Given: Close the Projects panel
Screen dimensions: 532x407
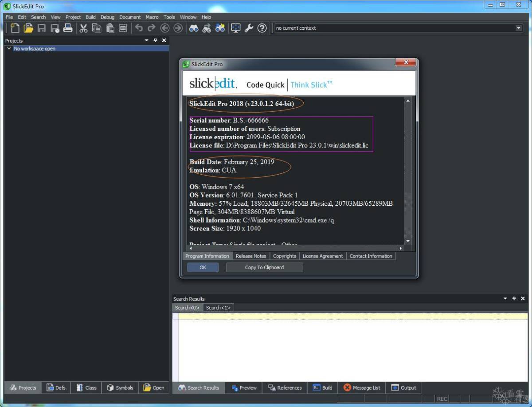Looking at the screenshot, I should pos(164,40).
